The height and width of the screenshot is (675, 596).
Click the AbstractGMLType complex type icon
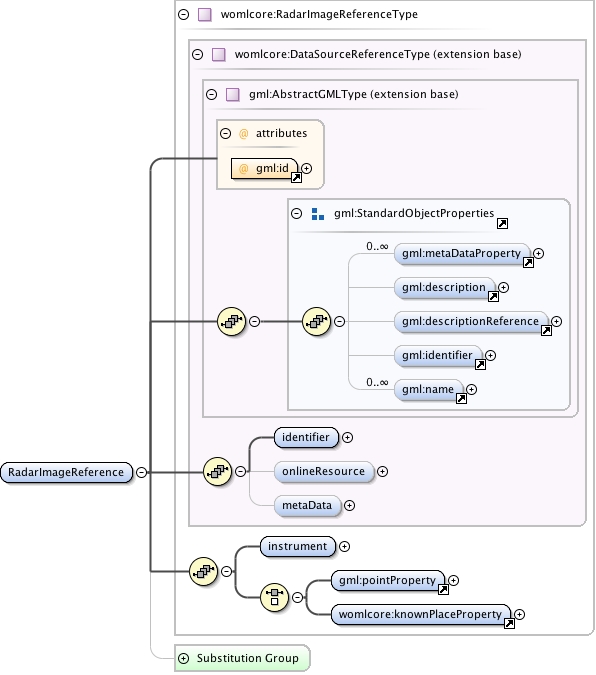233,94
